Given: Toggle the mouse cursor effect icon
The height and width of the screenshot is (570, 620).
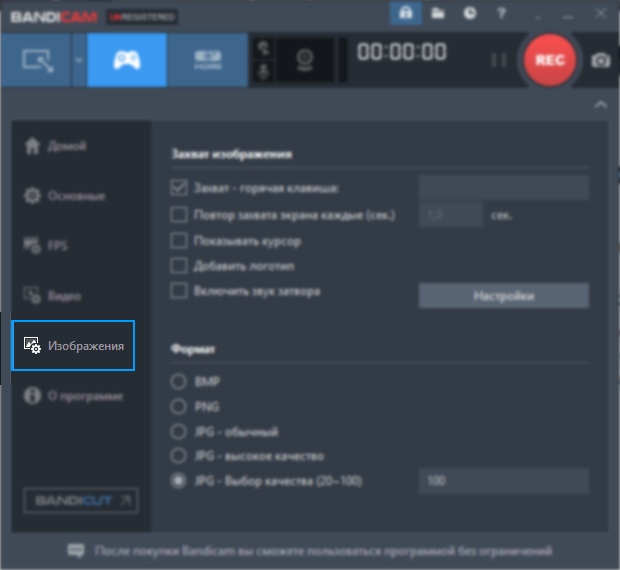Looking at the screenshot, I should point(263,49).
